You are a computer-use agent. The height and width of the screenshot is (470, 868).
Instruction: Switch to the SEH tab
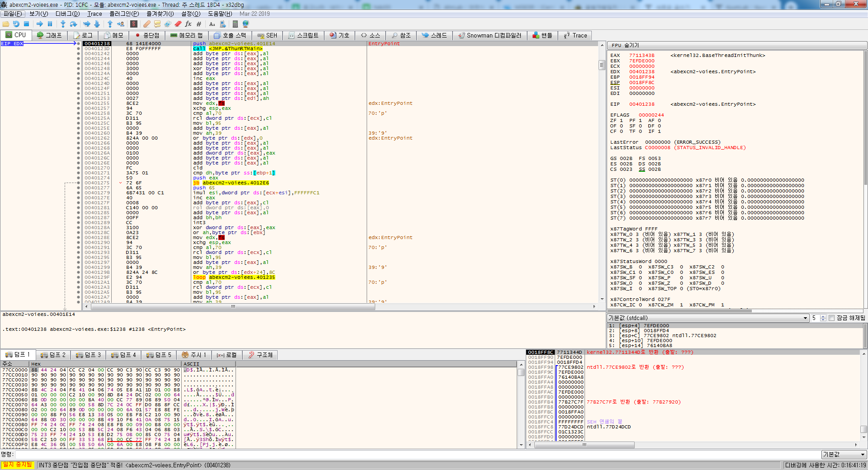267,35
